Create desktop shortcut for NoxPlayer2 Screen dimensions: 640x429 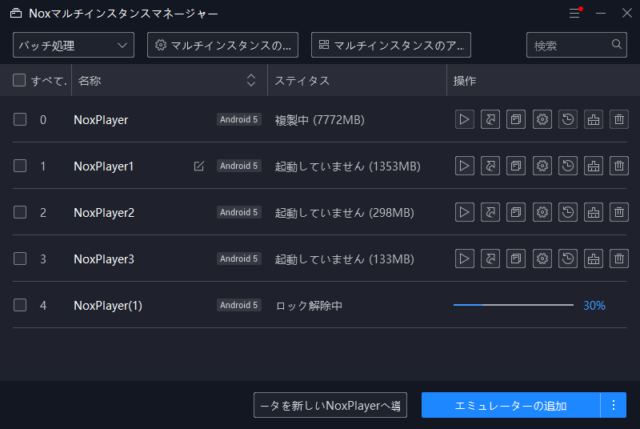(x=490, y=212)
